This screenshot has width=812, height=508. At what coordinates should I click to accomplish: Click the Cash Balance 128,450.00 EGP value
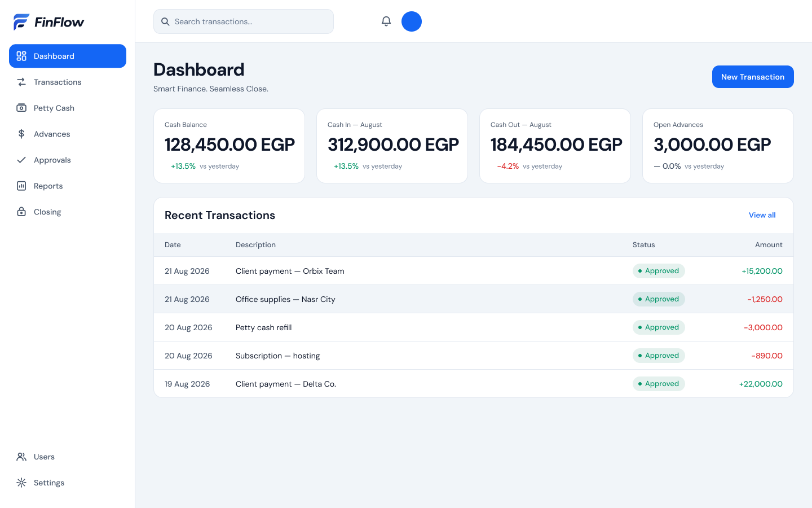click(230, 144)
